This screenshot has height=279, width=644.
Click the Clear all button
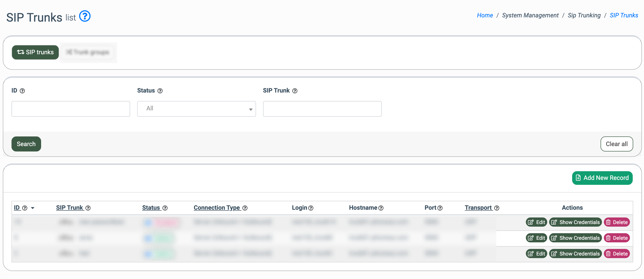[616, 144]
